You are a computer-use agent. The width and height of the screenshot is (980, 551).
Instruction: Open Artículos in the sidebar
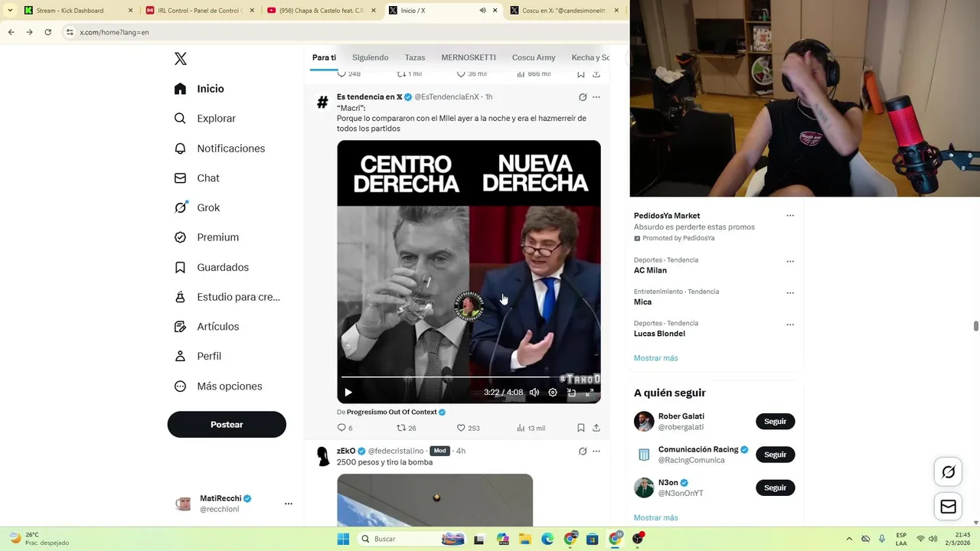[x=206, y=327]
